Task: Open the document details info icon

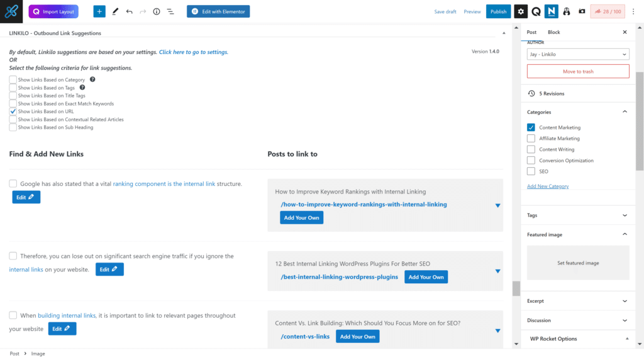Action: point(157,11)
